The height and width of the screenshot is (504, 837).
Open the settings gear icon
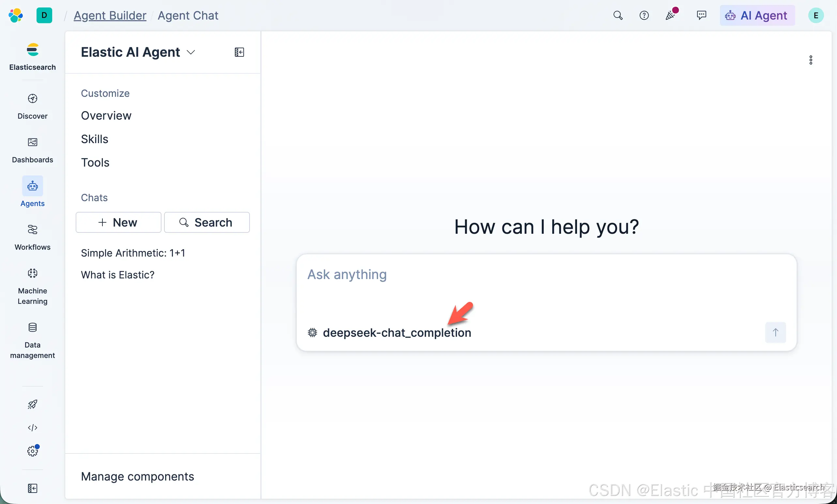tap(33, 451)
